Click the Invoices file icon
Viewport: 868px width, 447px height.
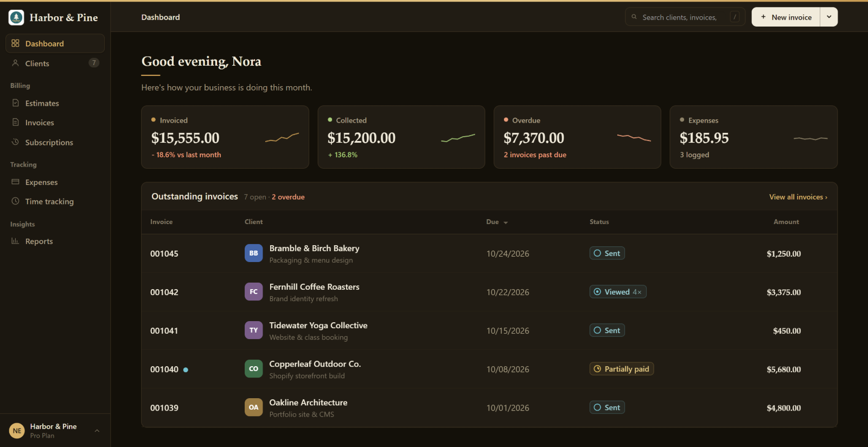(x=15, y=123)
